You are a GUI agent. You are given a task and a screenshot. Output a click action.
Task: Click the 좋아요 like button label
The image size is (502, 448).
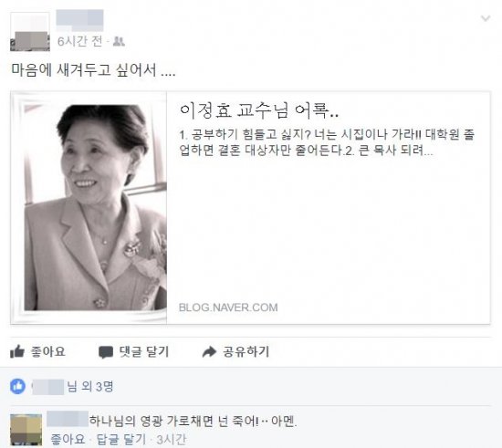coord(48,351)
